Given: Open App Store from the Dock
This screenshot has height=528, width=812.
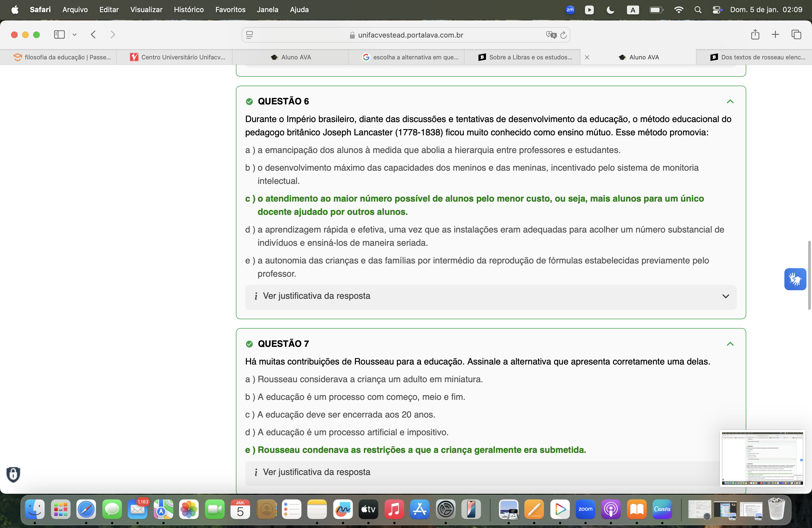Looking at the screenshot, I should click(x=420, y=509).
